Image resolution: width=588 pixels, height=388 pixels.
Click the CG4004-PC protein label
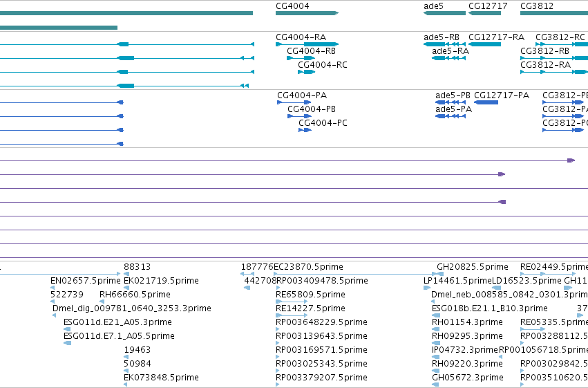click(323, 123)
